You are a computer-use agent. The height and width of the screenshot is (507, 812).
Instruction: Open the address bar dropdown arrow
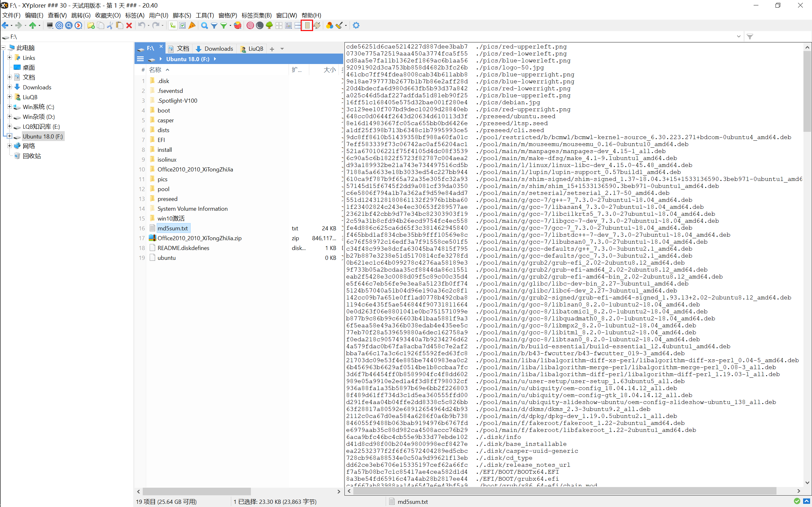point(738,36)
